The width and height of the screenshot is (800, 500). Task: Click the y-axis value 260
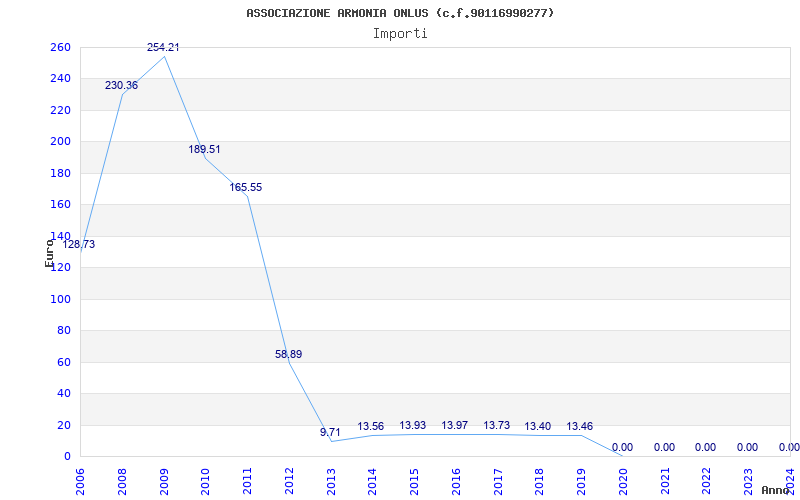point(60,47)
